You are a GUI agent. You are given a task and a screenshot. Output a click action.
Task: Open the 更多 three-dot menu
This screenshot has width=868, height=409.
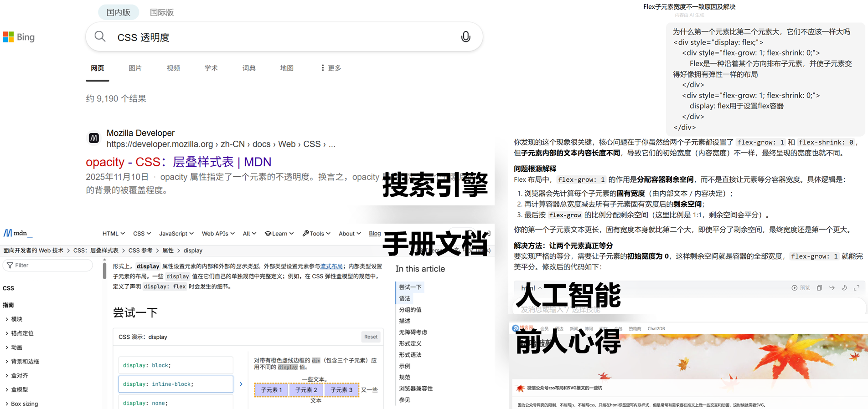pyautogui.click(x=331, y=68)
